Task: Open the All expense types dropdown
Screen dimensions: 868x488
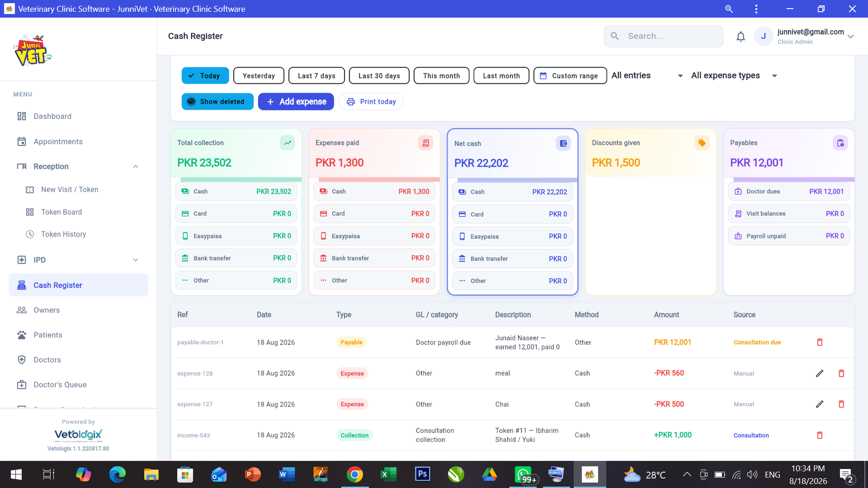Action: click(x=735, y=75)
